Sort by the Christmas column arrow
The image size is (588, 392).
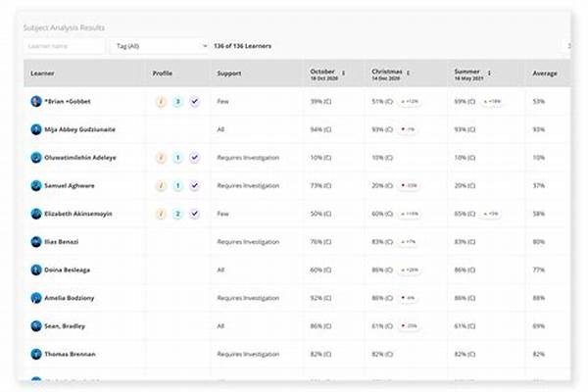[x=408, y=73]
